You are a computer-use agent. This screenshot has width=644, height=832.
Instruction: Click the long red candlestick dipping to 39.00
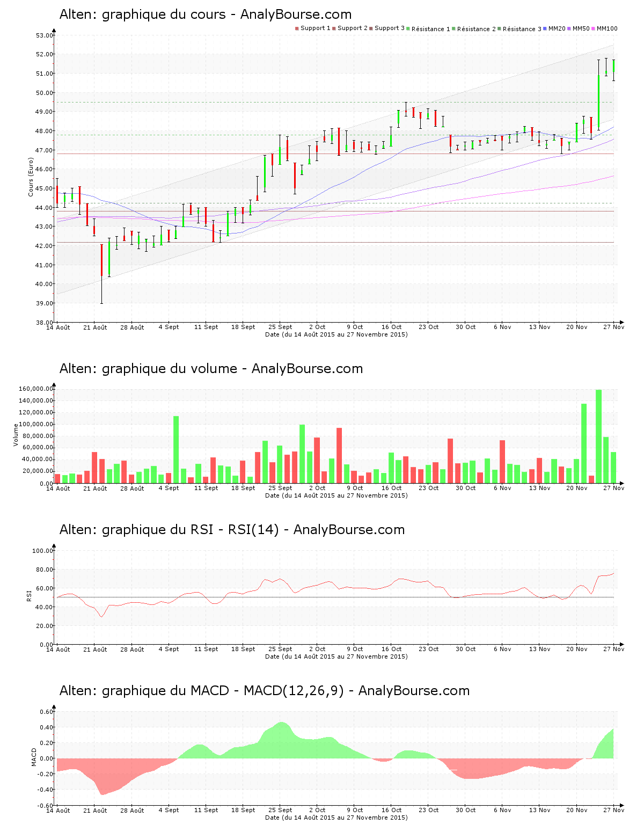point(101,274)
